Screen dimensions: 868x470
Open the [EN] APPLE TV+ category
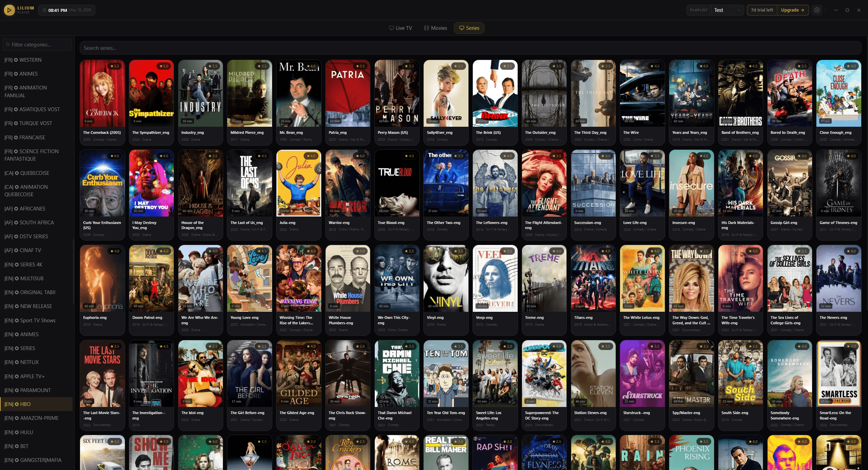[x=36, y=376]
